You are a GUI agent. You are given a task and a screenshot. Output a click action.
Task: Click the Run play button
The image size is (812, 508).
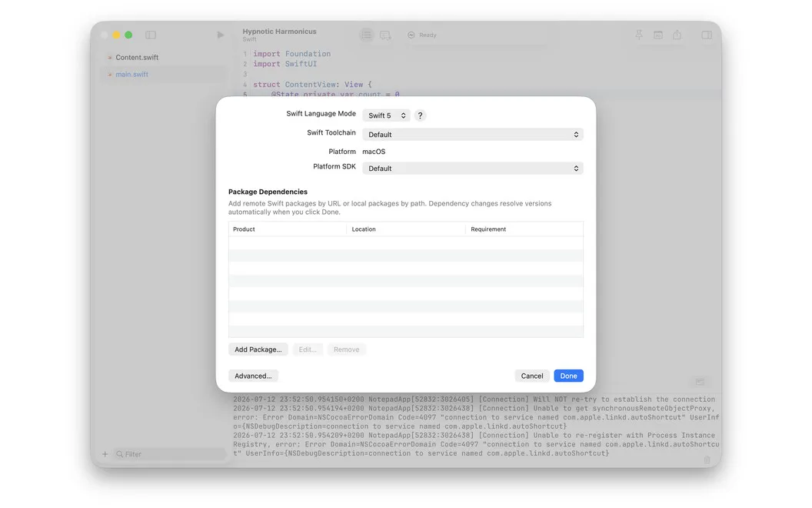pyautogui.click(x=220, y=35)
